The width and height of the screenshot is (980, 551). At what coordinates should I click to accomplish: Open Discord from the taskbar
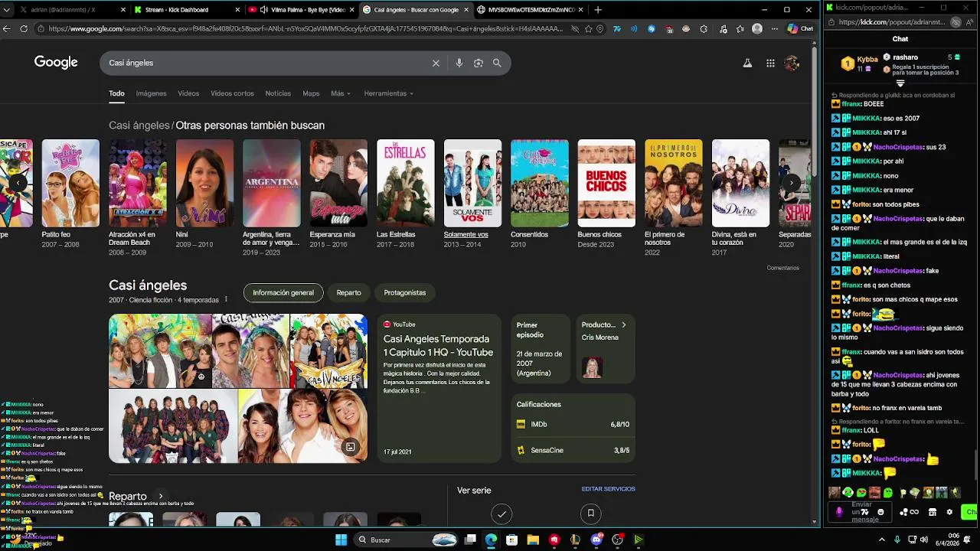[596, 540]
